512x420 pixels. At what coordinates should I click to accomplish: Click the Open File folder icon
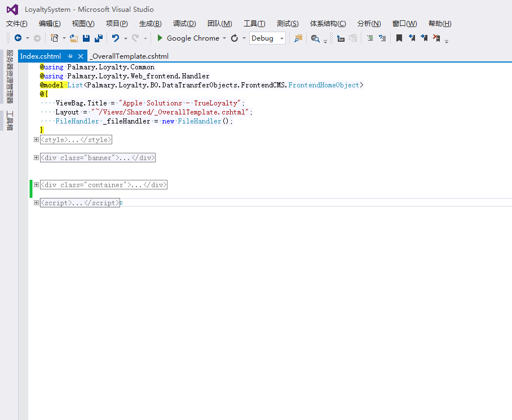pyautogui.click(x=74, y=38)
